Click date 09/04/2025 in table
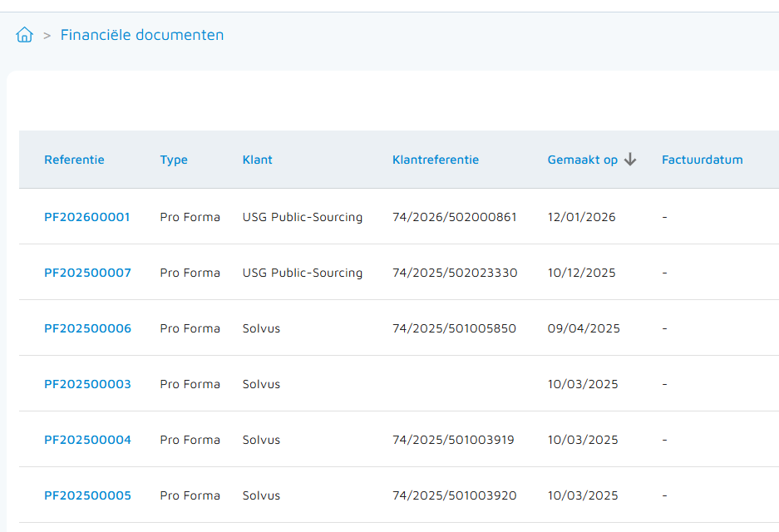Viewport: 779px width, 532px height. [584, 328]
